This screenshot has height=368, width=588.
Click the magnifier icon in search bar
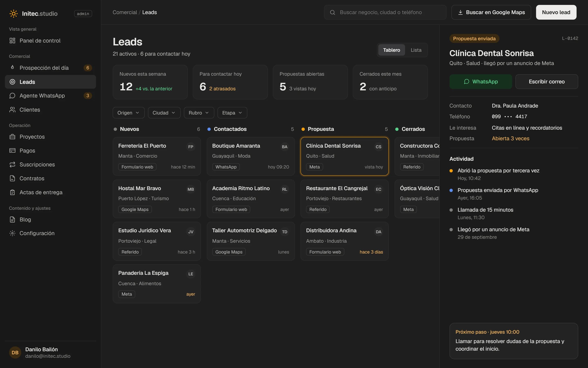tap(333, 12)
